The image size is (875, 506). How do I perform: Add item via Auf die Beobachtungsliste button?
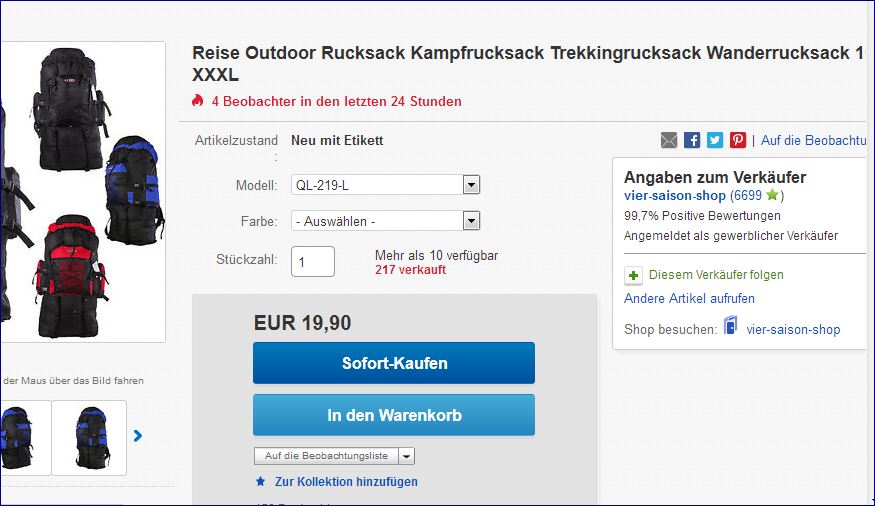(x=326, y=456)
